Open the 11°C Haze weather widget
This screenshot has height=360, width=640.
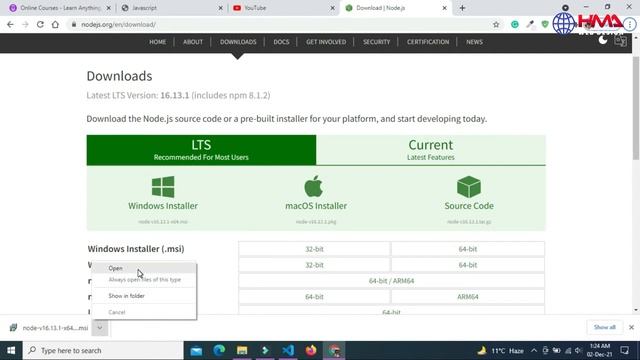[501, 351]
